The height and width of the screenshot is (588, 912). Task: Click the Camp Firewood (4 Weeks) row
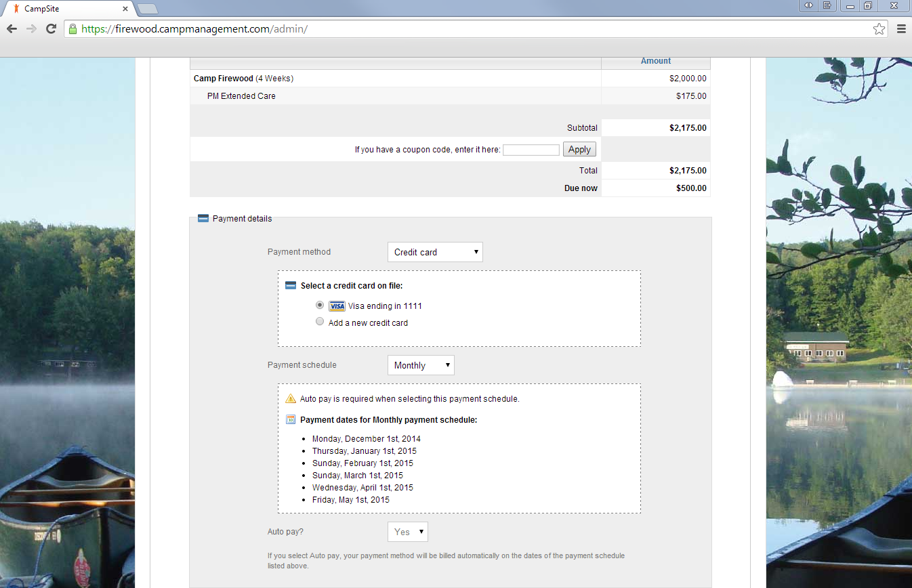pos(450,79)
